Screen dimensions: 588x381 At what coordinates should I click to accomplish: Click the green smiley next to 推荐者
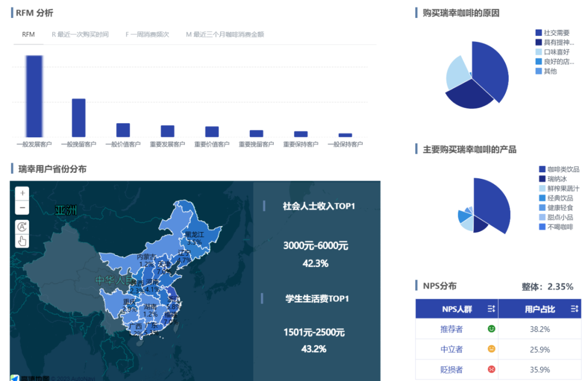coord(491,329)
